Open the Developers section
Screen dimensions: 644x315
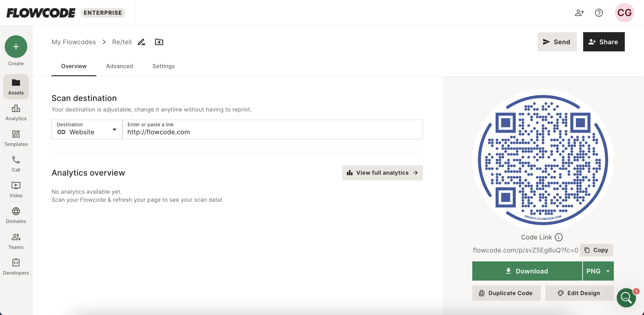point(16,267)
